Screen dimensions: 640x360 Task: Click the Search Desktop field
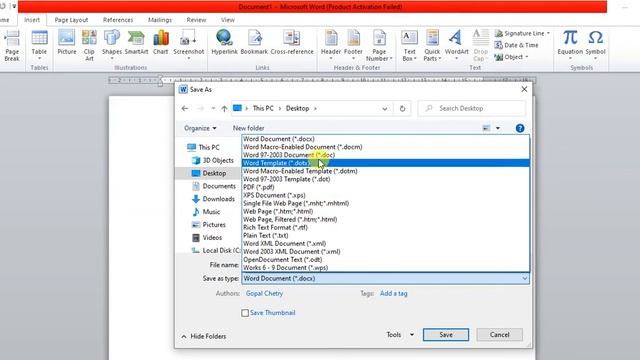[x=472, y=109]
